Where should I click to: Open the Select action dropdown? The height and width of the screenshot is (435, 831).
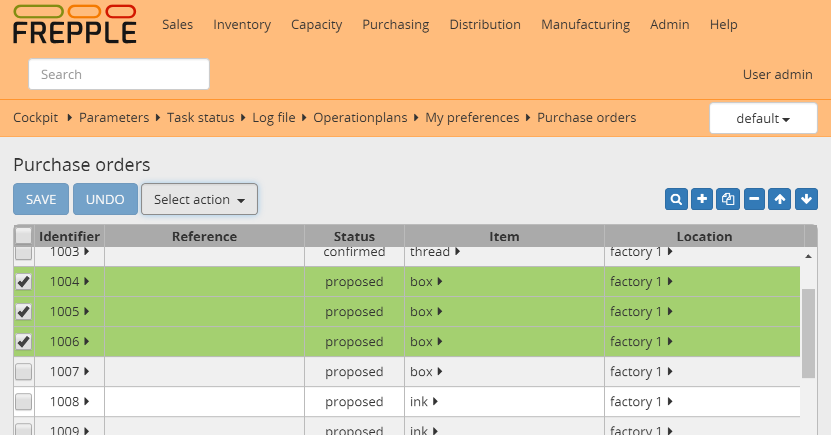tap(199, 199)
